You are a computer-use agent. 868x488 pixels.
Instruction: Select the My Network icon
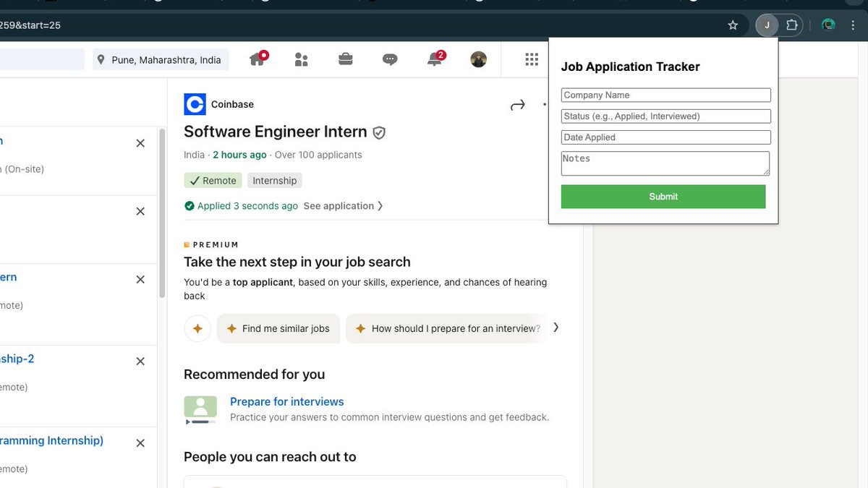[x=302, y=59]
